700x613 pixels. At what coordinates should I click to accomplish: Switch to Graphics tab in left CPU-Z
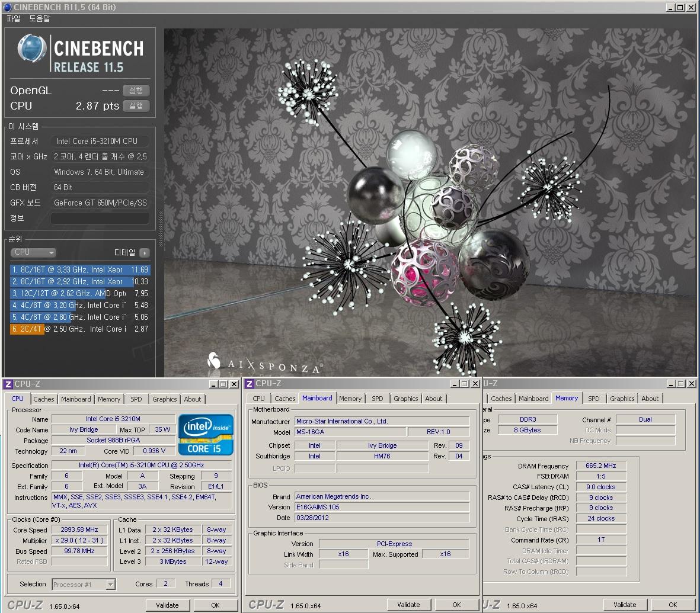pos(165,399)
